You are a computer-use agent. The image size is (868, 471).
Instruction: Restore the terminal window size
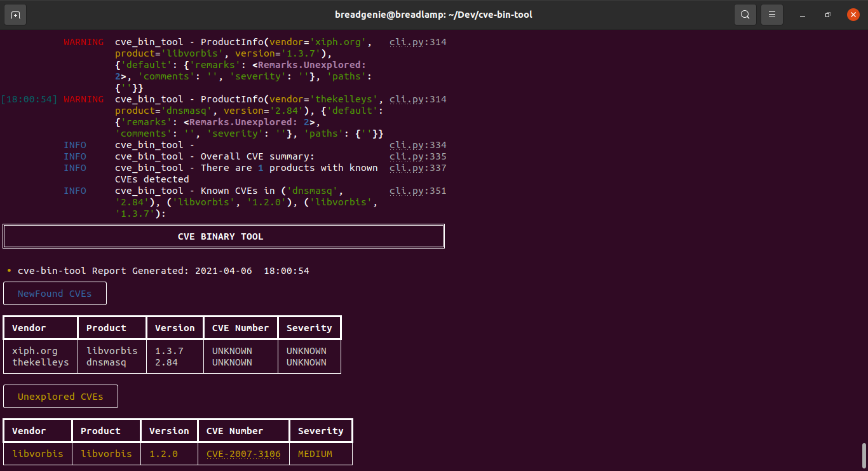coord(827,14)
